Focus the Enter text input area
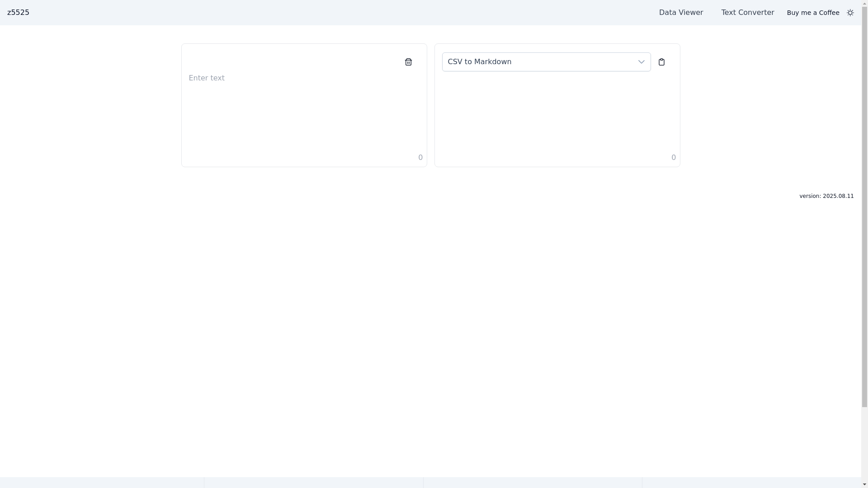The width and height of the screenshot is (868, 488). pyautogui.click(x=304, y=112)
